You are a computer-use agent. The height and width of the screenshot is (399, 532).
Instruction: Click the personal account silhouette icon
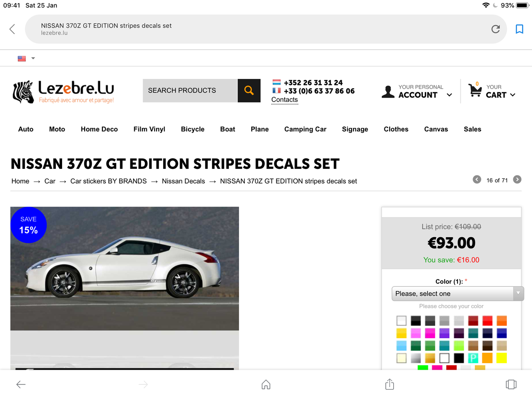click(x=388, y=91)
